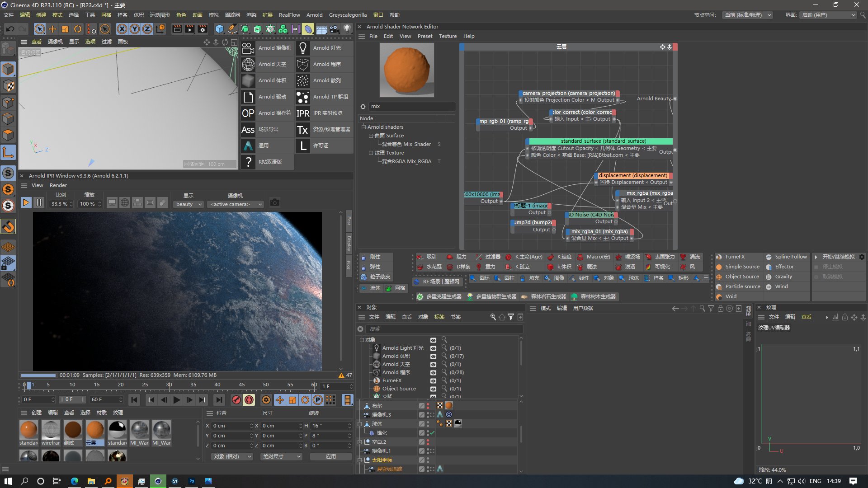The width and height of the screenshot is (868, 488).
Task: Collapse the Arnold shaders tree node
Action: point(363,127)
